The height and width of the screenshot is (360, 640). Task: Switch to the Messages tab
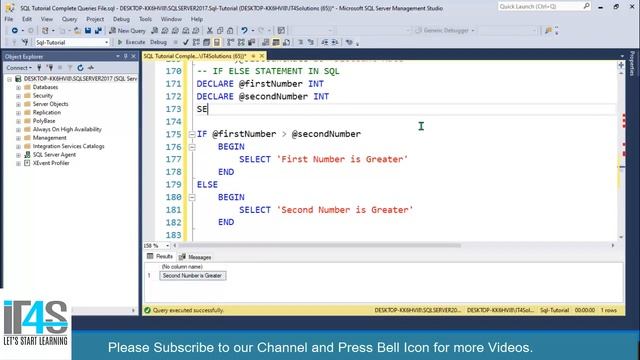(195, 257)
